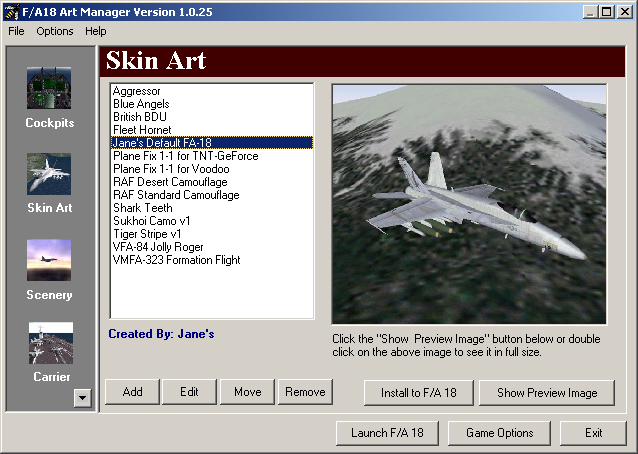The height and width of the screenshot is (454, 638).
Task: Launch F/A 18 game
Action: click(387, 433)
